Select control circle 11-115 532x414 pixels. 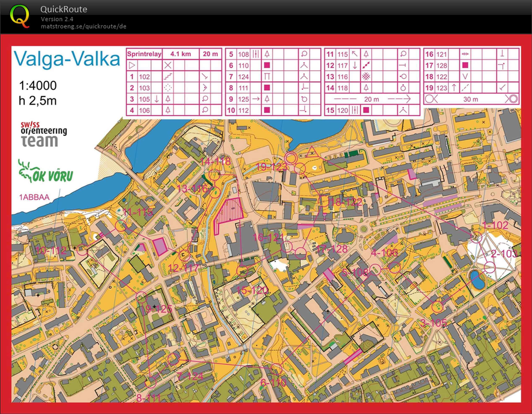click(x=121, y=226)
